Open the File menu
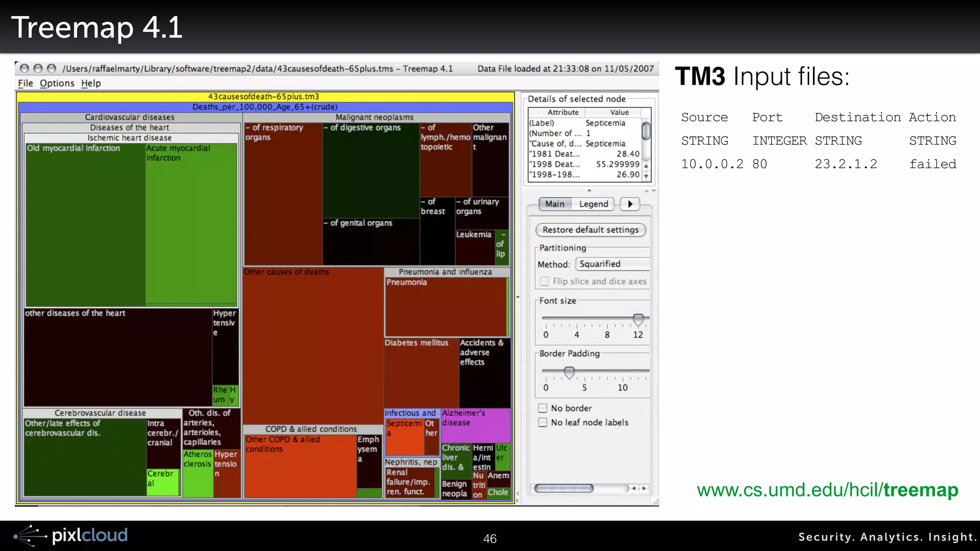980x551 pixels. click(x=25, y=83)
